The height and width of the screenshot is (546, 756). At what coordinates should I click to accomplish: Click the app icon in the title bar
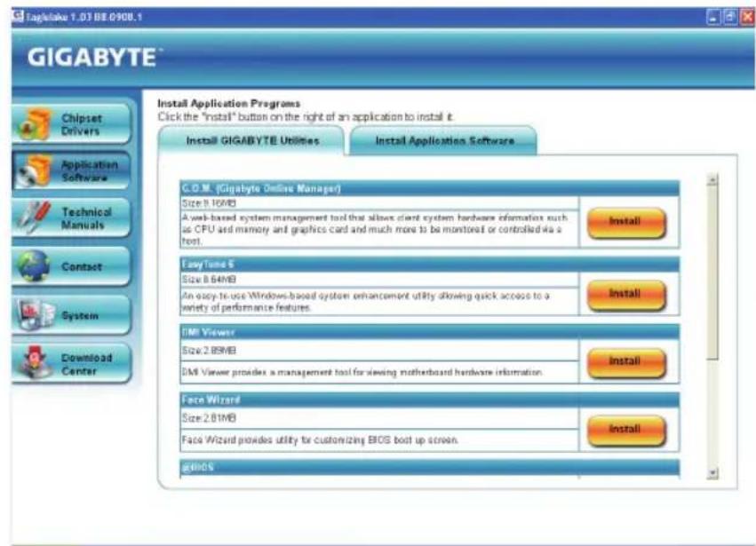coord(18,16)
